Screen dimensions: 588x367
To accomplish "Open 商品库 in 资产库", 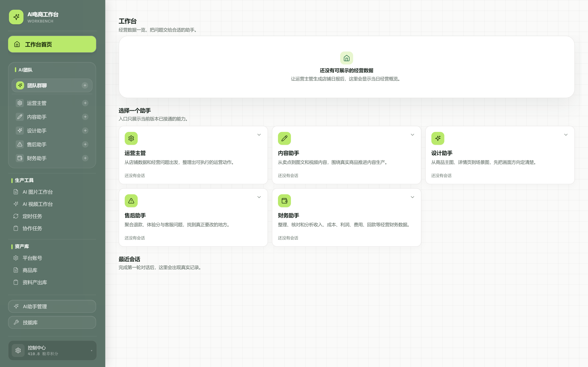I will tap(52, 270).
